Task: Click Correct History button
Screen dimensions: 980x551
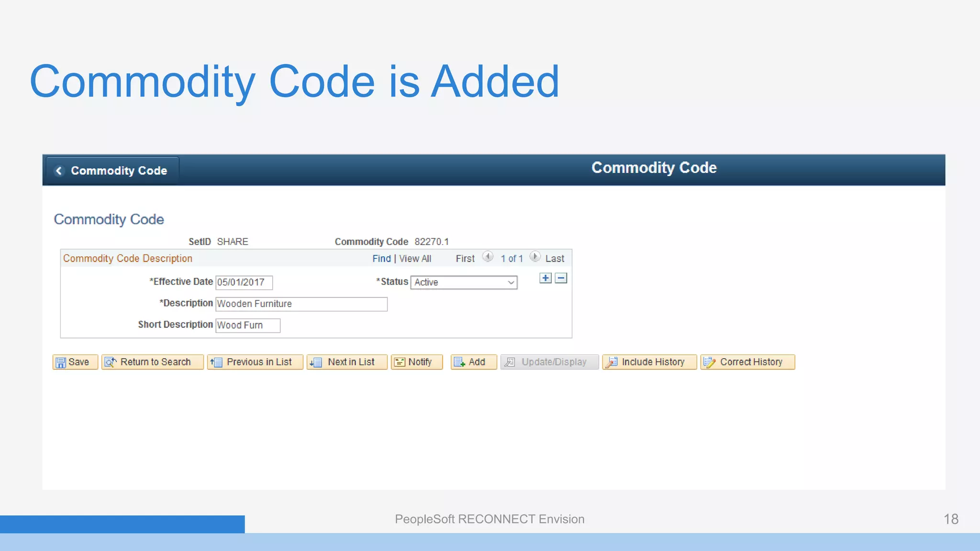Action: (x=747, y=362)
